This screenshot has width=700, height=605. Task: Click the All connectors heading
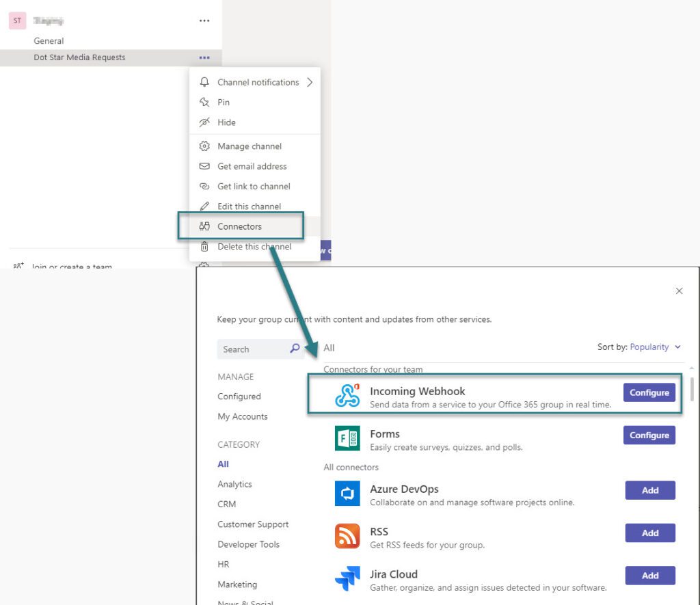[x=351, y=467]
